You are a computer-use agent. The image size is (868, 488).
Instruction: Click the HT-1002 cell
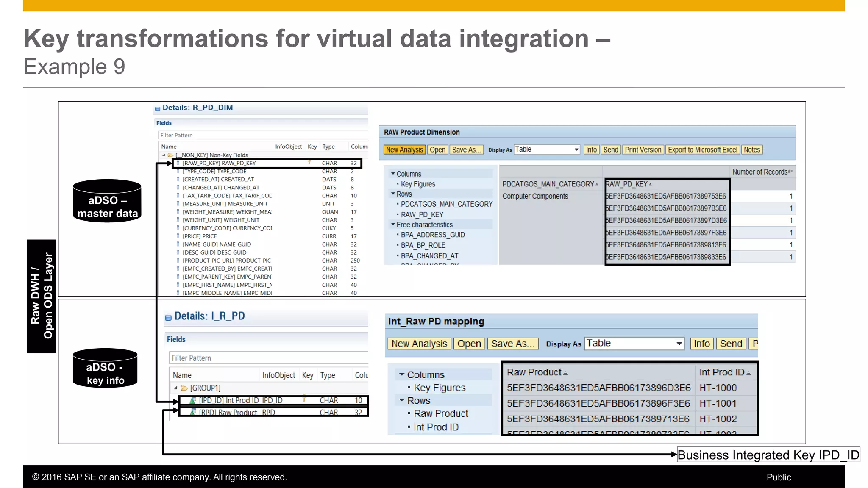coord(718,419)
